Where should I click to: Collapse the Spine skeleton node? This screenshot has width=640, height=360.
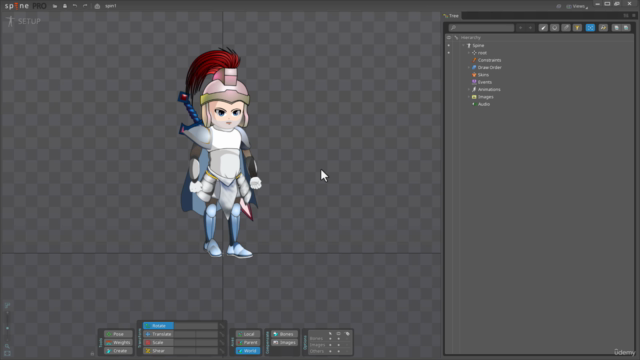[463, 45]
